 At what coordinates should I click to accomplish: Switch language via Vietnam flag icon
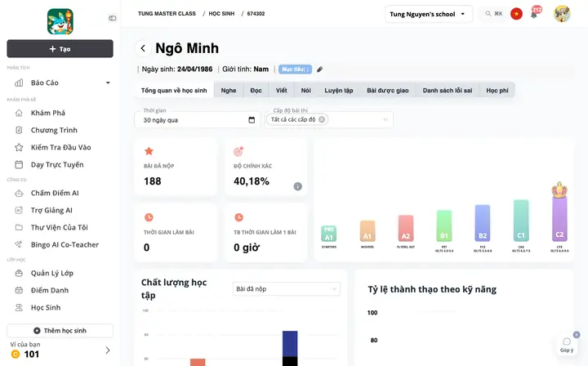coord(516,14)
